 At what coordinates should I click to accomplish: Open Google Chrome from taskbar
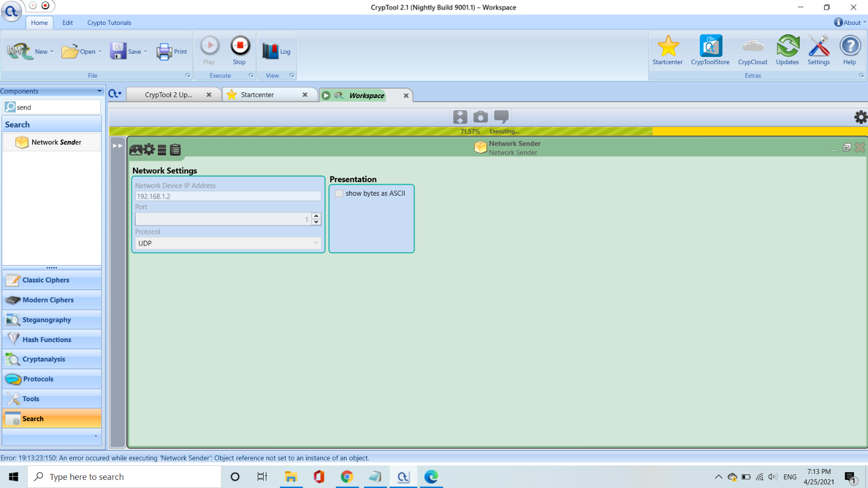tap(347, 477)
